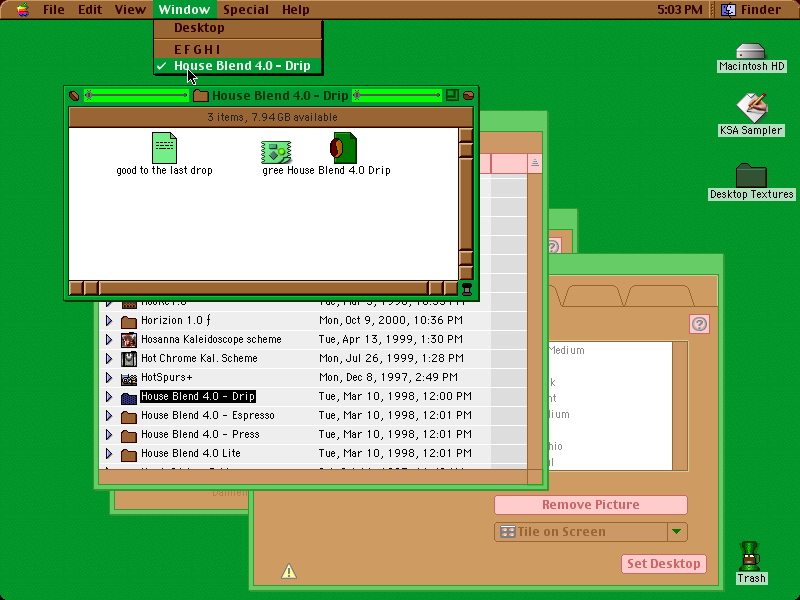The height and width of the screenshot is (600, 800).
Task: Click the highlighted House Blend 4.0 - Drip name
Action: coord(198,396)
